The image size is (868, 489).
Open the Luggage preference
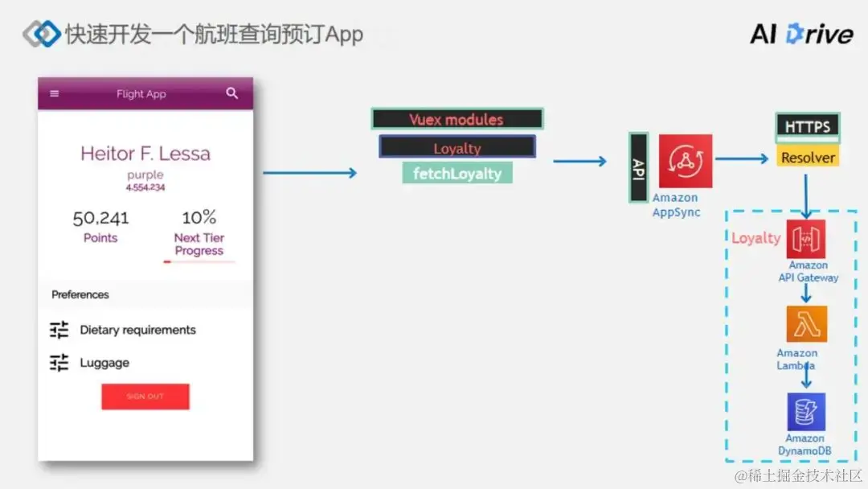104,363
